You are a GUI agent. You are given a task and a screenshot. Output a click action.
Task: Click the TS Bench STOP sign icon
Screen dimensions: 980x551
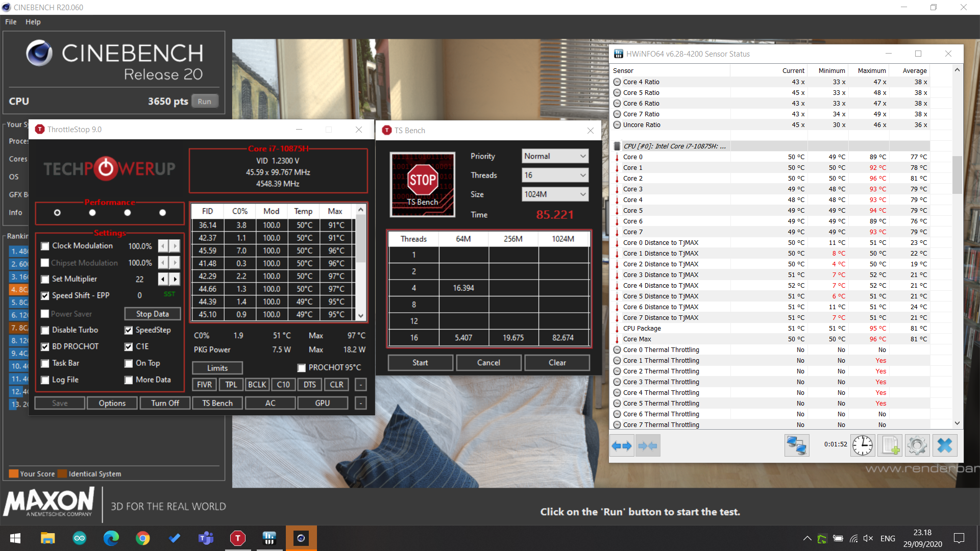[x=422, y=185]
